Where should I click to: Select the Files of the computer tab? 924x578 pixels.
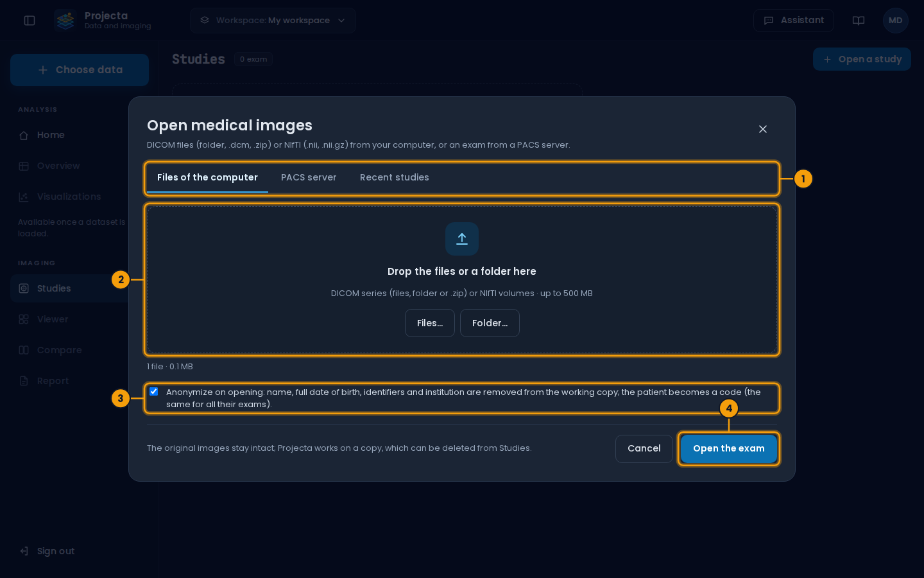(x=207, y=178)
